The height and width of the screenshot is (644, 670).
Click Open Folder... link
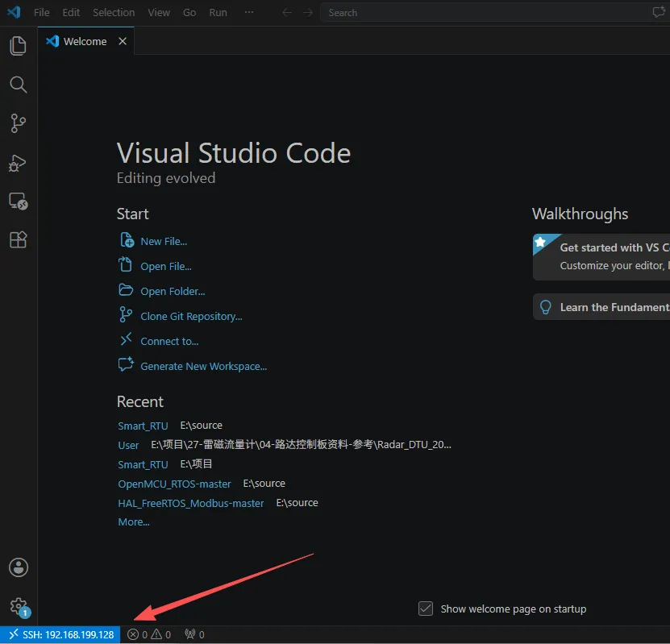point(173,291)
